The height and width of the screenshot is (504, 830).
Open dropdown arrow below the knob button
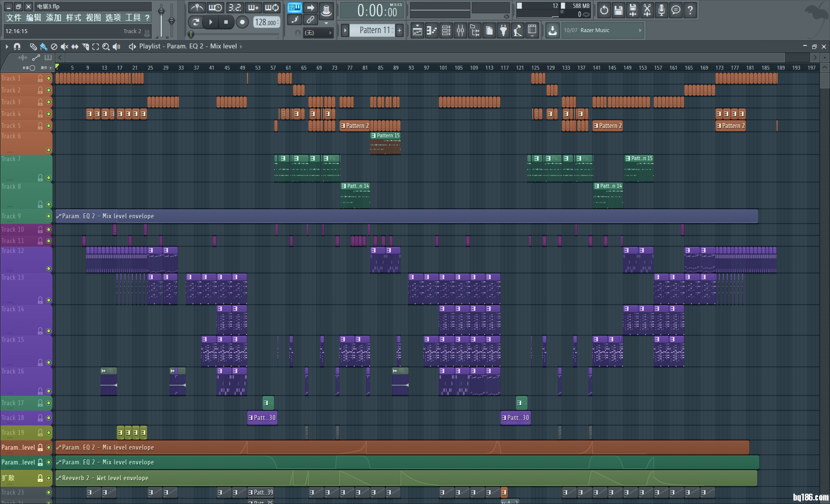tap(326, 23)
